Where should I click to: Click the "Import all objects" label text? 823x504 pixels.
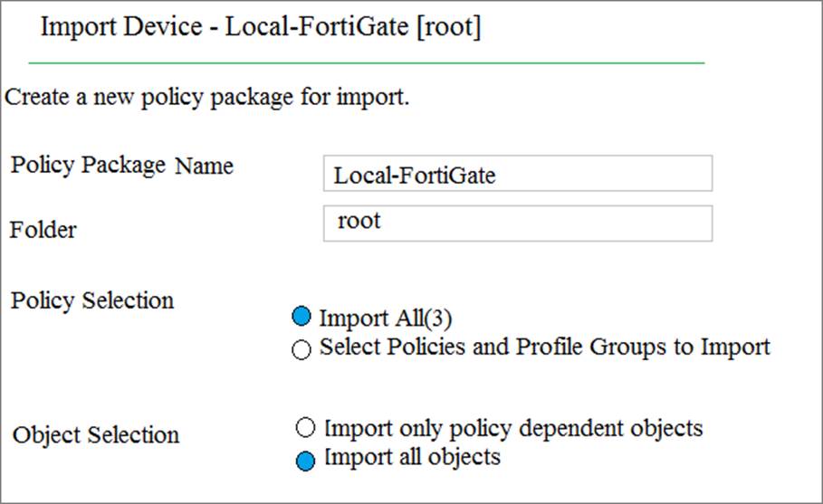[x=412, y=457]
